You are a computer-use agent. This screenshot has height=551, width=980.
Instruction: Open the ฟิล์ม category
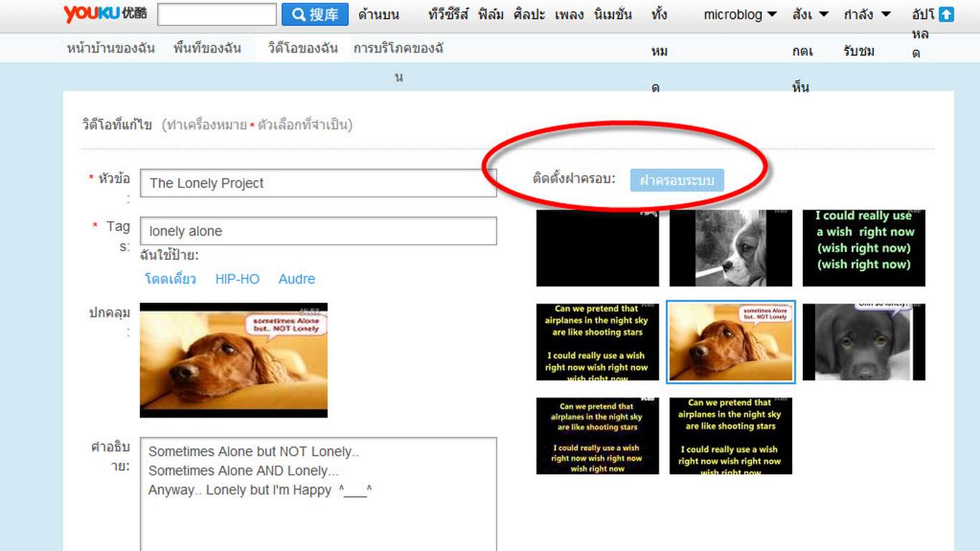(491, 14)
